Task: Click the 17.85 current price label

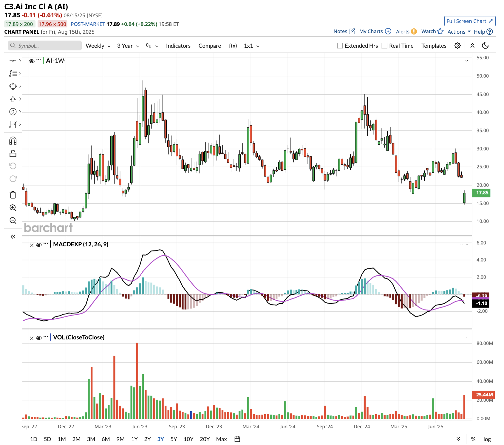Action: [x=481, y=193]
